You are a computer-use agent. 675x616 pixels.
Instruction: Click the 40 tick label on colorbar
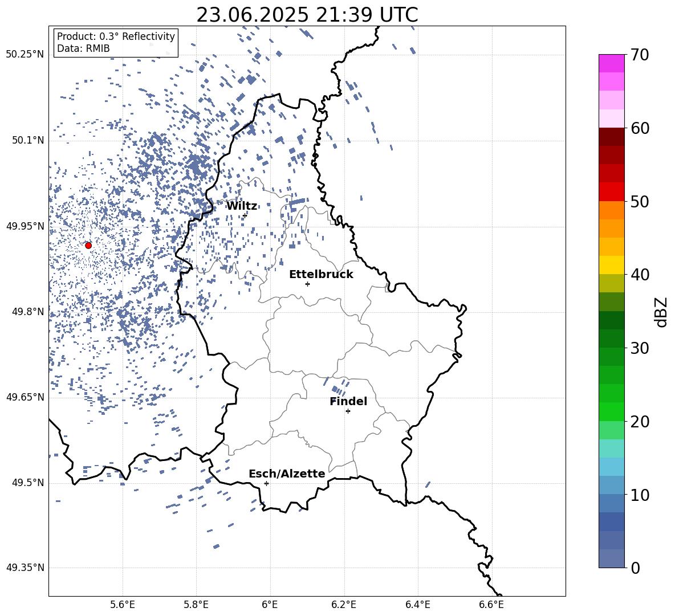click(x=640, y=275)
